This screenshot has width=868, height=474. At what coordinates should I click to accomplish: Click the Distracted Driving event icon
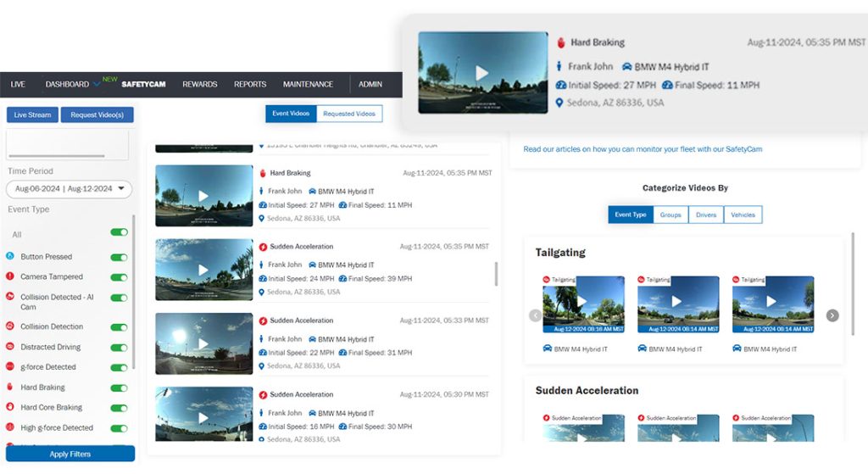point(11,347)
